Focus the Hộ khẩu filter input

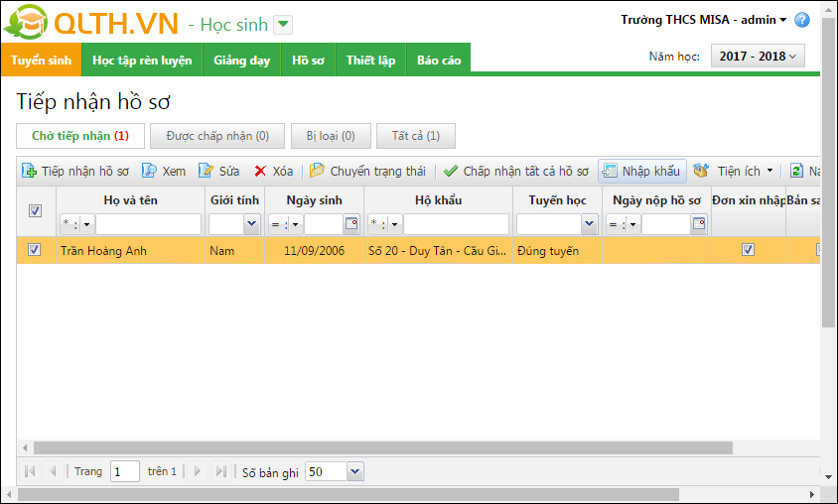pyautogui.click(x=456, y=224)
